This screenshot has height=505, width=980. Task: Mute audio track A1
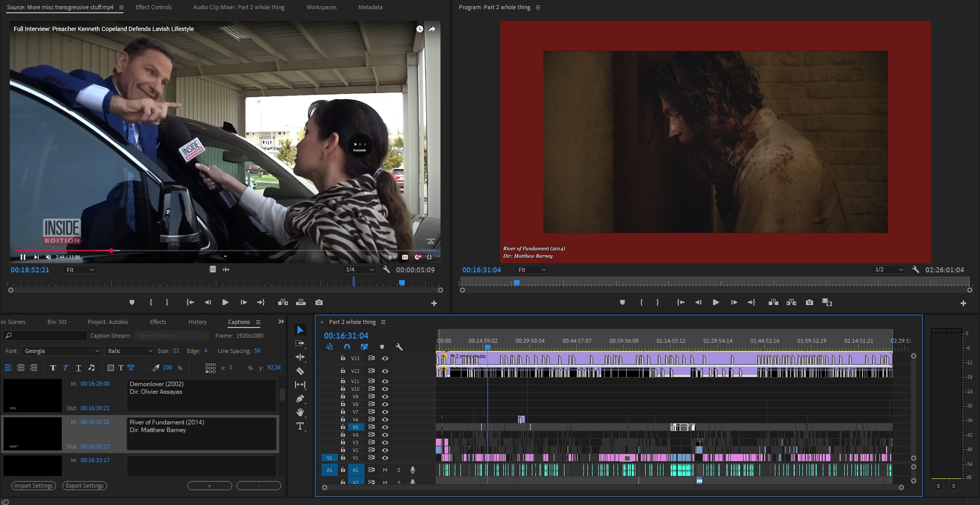385,470
